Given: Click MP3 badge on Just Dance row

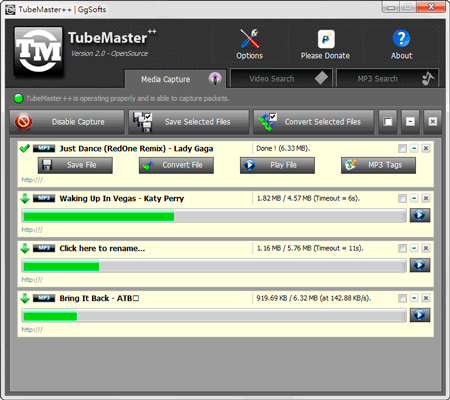Looking at the screenshot, I should pos(44,148).
